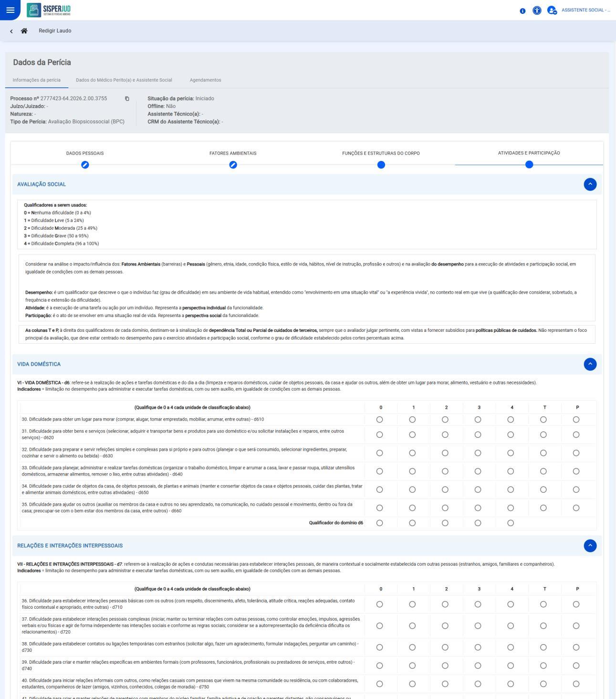Open the hamburger navigation menu
This screenshot has height=699, width=616.
click(x=10, y=10)
